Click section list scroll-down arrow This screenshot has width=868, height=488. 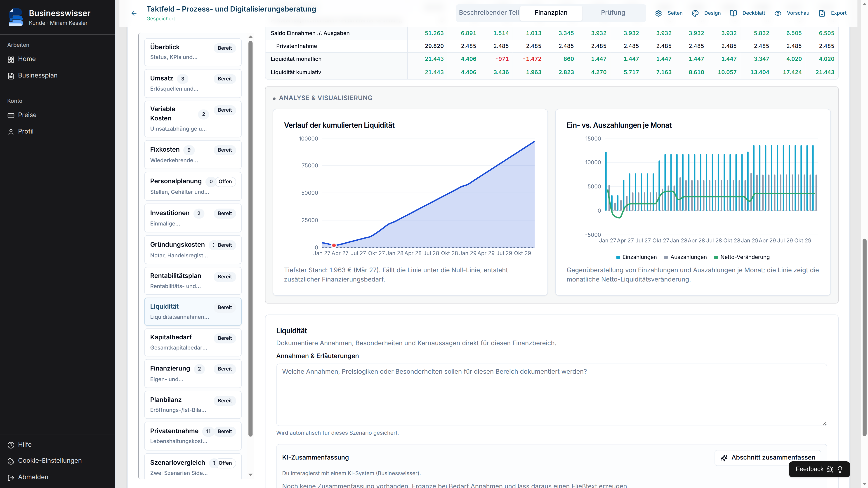[x=250, y=475]
